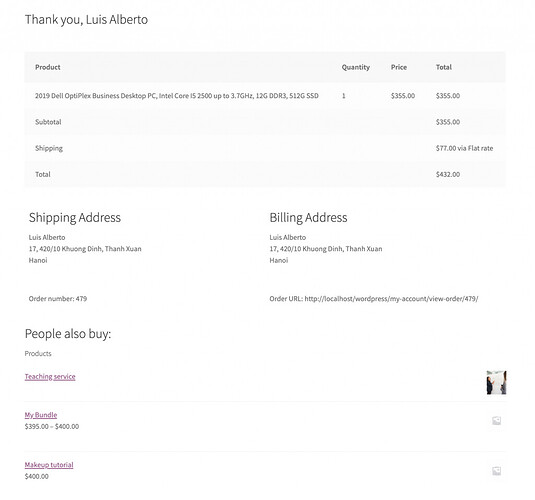
Task: Click the Makeup tutorial placeholder image icon
Action: 496,471
